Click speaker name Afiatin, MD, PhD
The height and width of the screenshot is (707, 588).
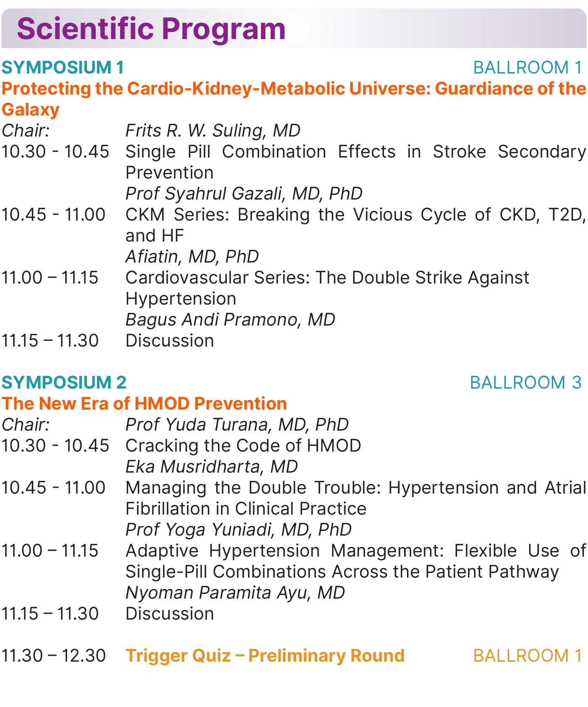pos(192,257)
